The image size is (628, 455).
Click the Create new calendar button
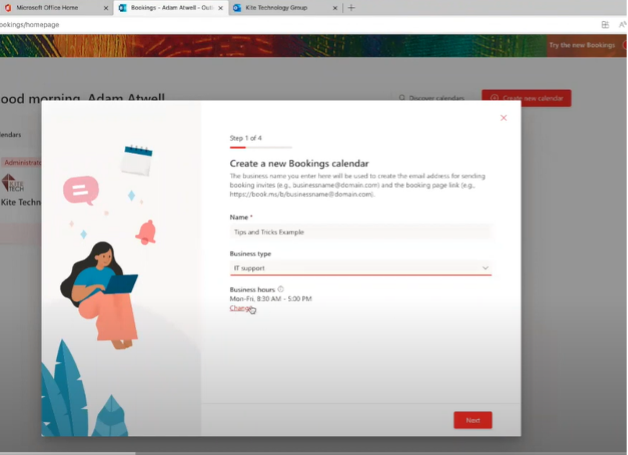(526, 98)
